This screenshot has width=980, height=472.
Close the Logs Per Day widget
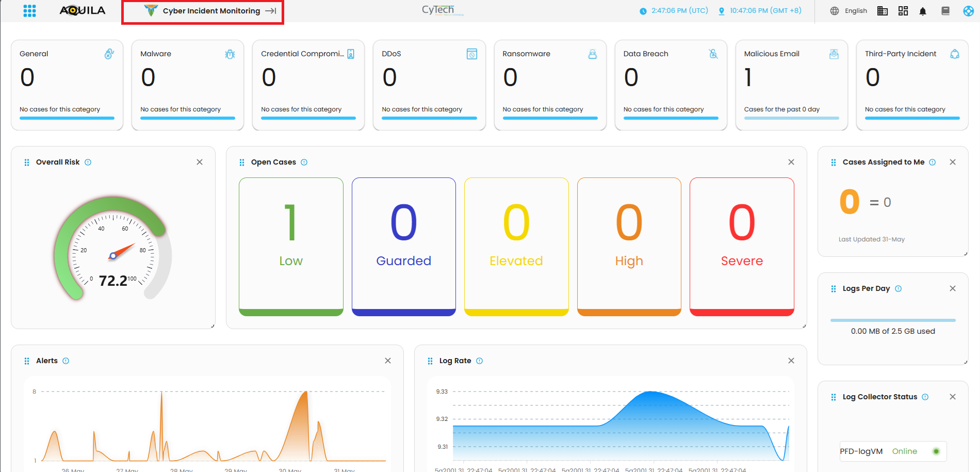pos(953,288)
